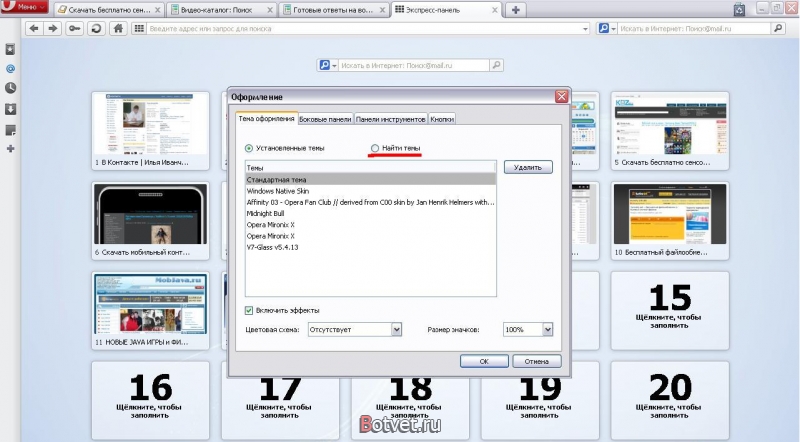Close the Оформление dialog
This screenshot has width=800, height=442.
(561, 96)
